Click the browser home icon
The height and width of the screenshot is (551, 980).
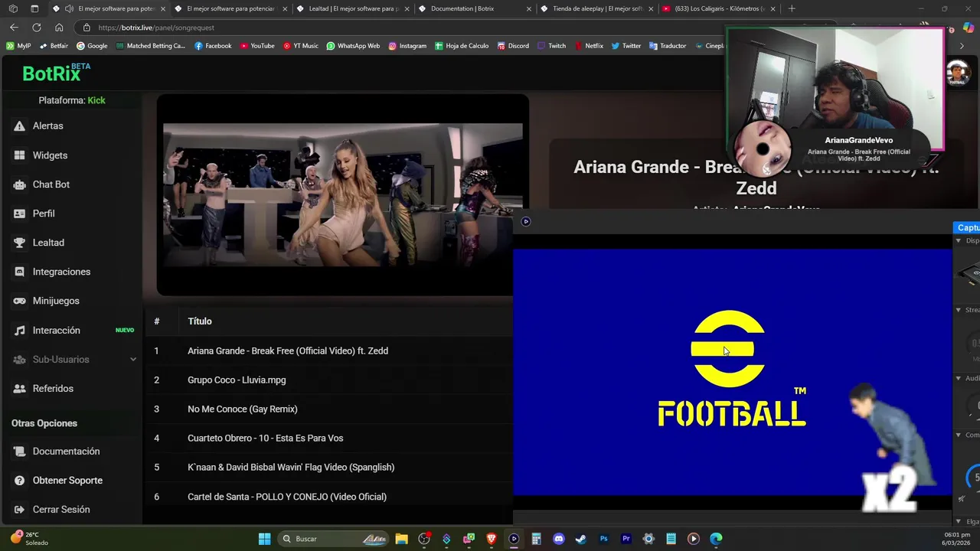pyautogui.click(x=59, y=28)
